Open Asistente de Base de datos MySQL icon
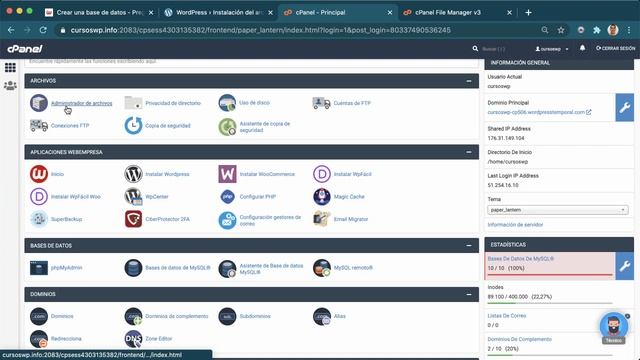Image resolution: width=640 pixels, height=360 pixels. pyautogui.click(x=227, y=269)
